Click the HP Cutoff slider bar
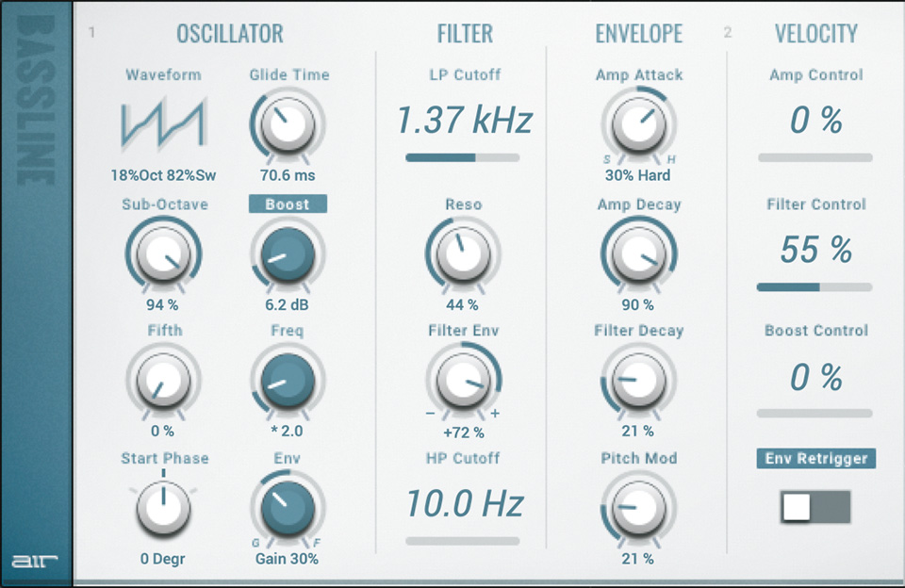Screen dimensions: 905x588 point(462,541)
